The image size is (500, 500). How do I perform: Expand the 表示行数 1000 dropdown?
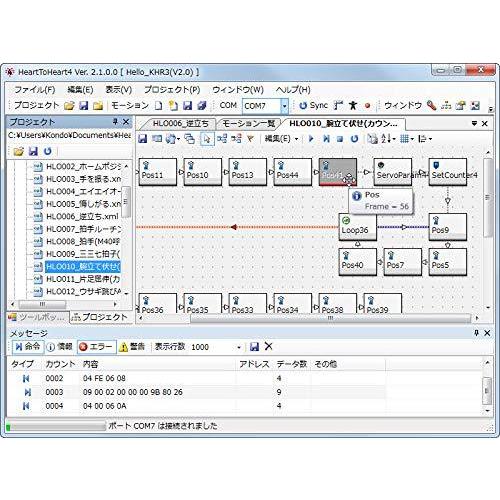coord(239,347)
